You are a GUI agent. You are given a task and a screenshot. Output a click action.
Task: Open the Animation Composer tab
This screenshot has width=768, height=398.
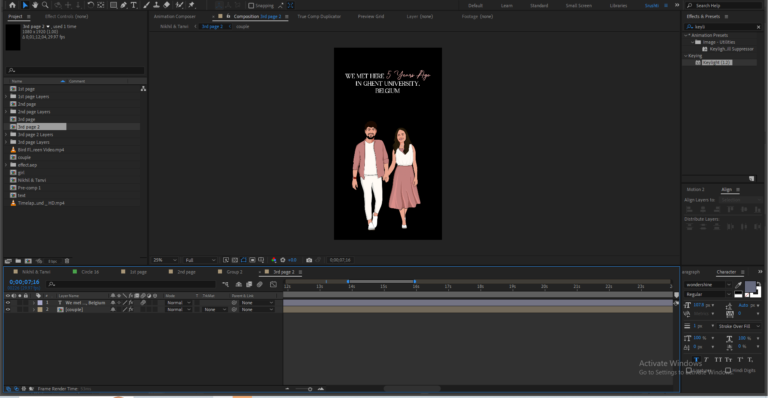click(x=174, y=16)
